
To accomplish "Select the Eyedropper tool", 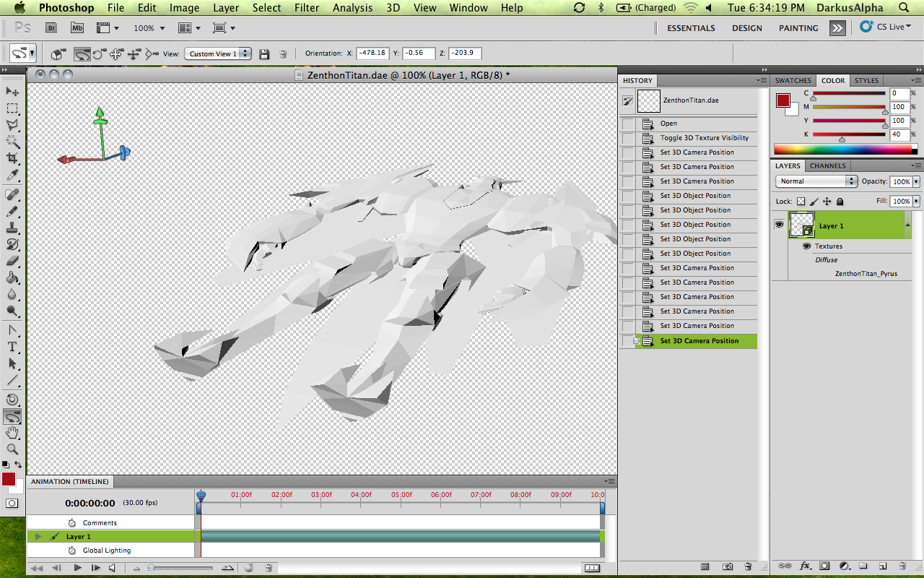I will pos(12,176).
